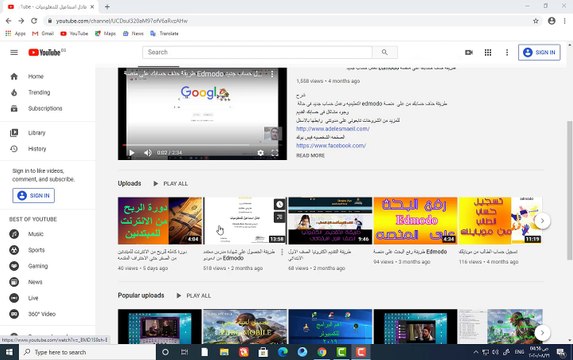Show next Uploads with right arrow
The height and width of the screenshot is (360, 573).
[x=542, y=221]
